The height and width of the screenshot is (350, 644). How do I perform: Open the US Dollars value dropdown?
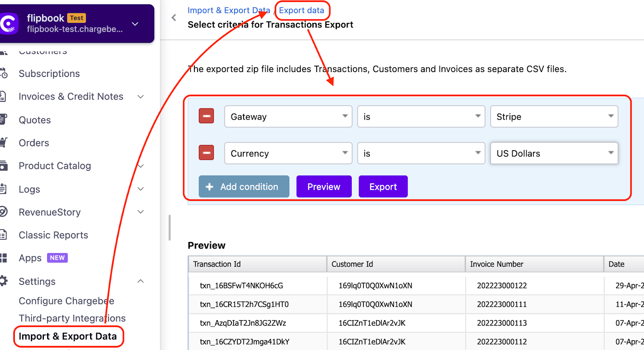tap(554, 153)
